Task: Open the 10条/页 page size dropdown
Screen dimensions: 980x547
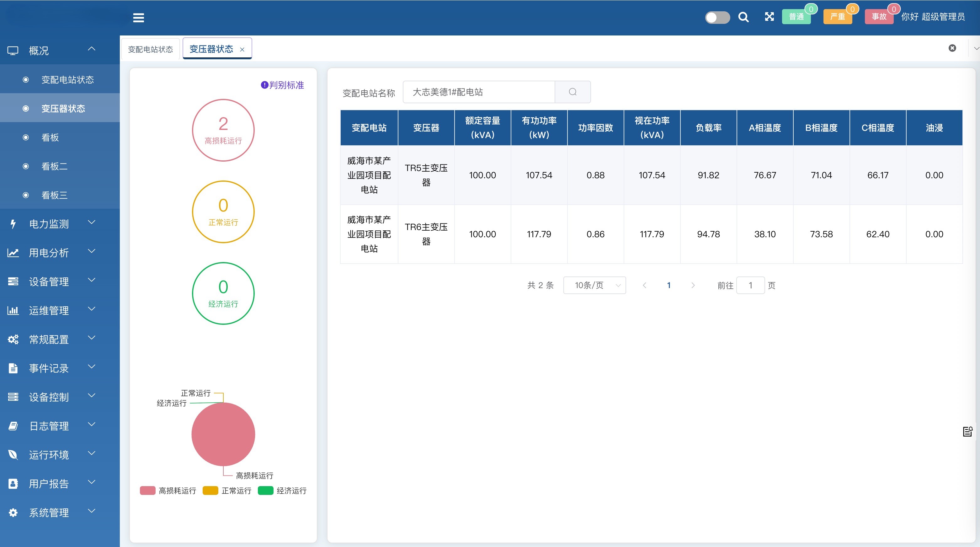Action: click(594, 285)
